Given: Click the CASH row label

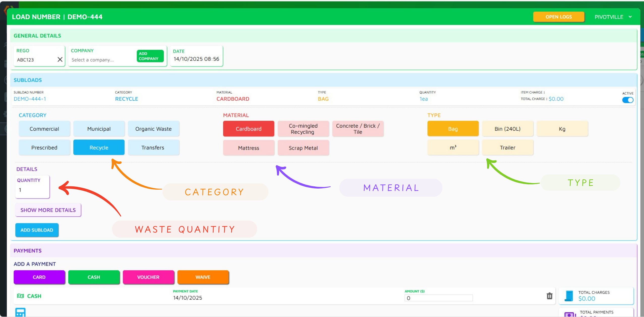Looking at the screenshot, I should click(34, 296).
